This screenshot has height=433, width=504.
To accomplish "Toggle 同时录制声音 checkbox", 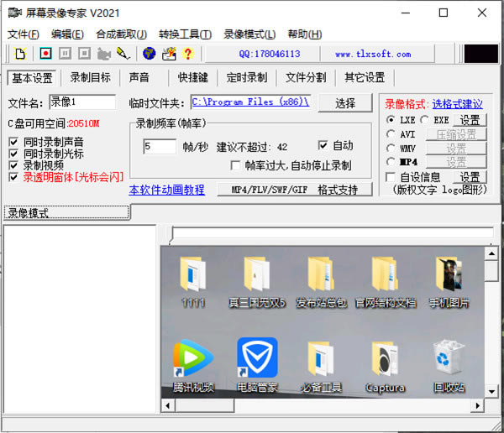I will point(13,142).
